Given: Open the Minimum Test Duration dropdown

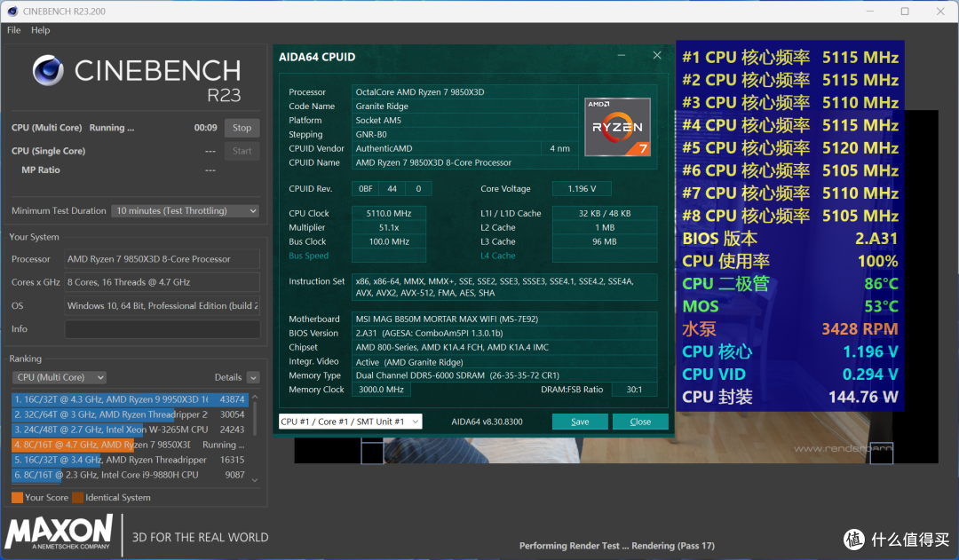Looking at the screenshot, I should 185,211.
